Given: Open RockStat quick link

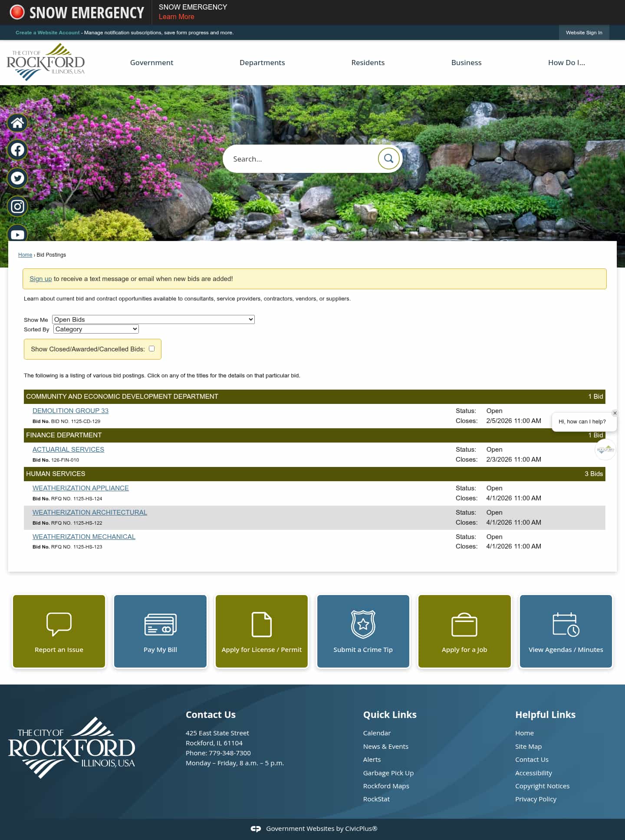Looking at the screenshot, I should [x=376, y=799].
